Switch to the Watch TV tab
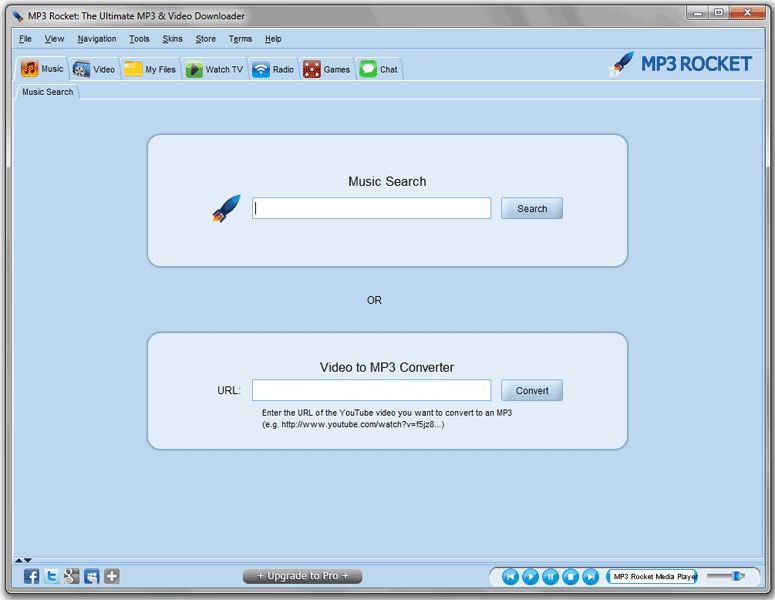775x600 pixels. click(214, 69)
